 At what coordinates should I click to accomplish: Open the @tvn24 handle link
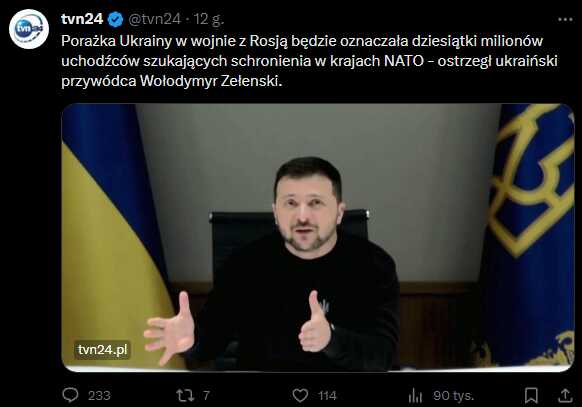pos(154,19)
